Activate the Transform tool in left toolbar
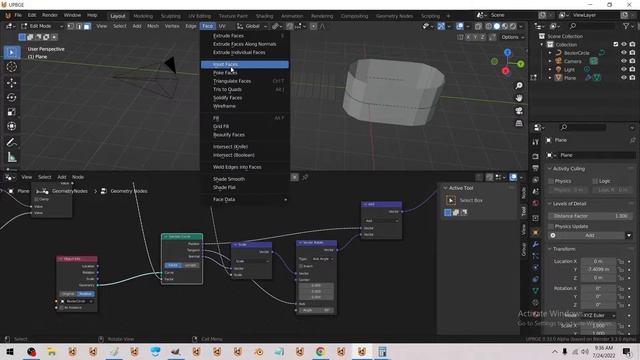Screen dimensions: 640x360 pos(11,126)
